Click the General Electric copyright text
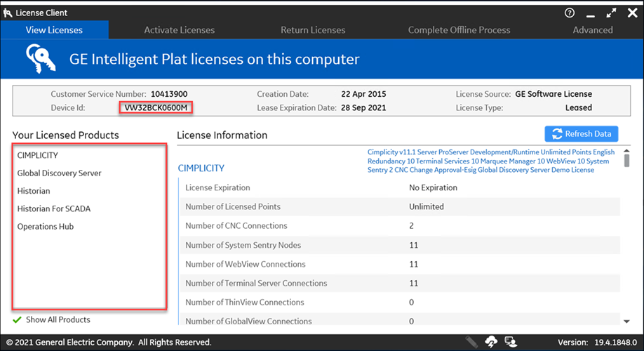 109,343
